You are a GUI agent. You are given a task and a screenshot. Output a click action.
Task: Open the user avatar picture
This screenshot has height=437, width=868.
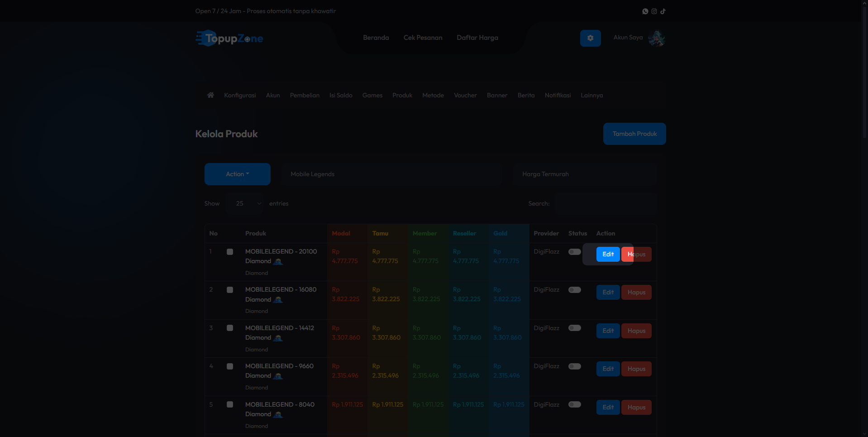pyautogui.click(x=657, y=38)
